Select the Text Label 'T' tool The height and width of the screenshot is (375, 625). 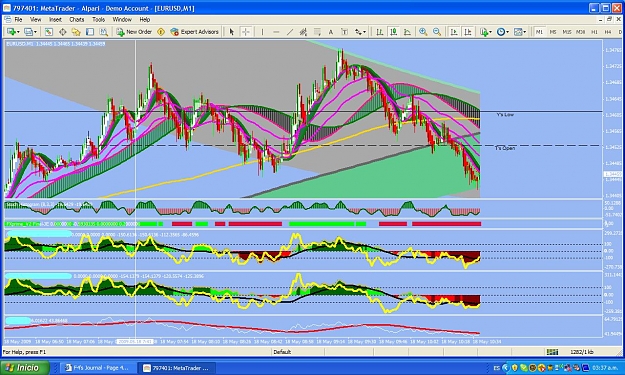(344, 32)
